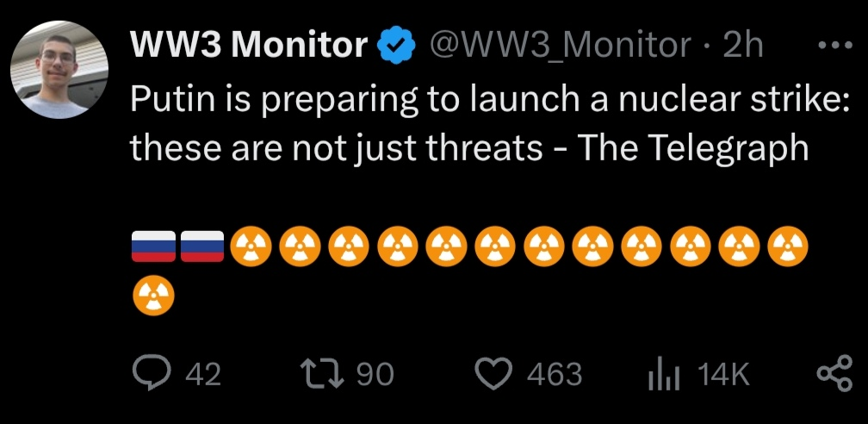Click the share icon
The height and width of the screenshot is (424, 868).
pyautogui.click(x=833, y=373)
